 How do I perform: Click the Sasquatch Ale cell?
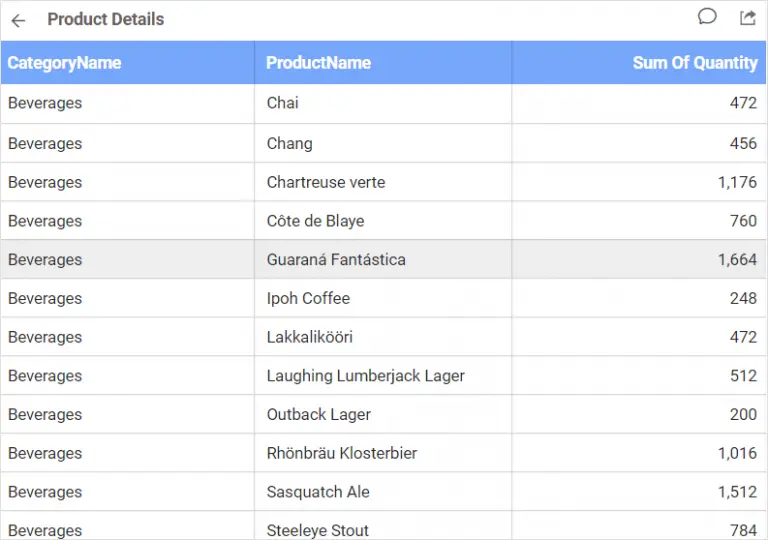(318, 492)
